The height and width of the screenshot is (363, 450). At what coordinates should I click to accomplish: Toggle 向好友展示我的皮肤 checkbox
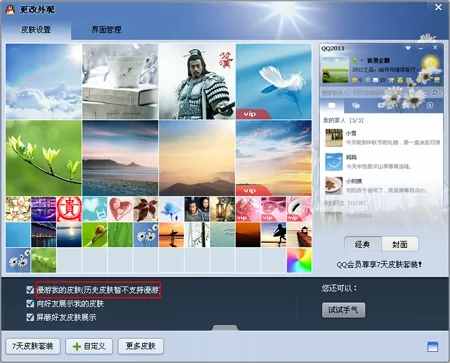point(30,303)
